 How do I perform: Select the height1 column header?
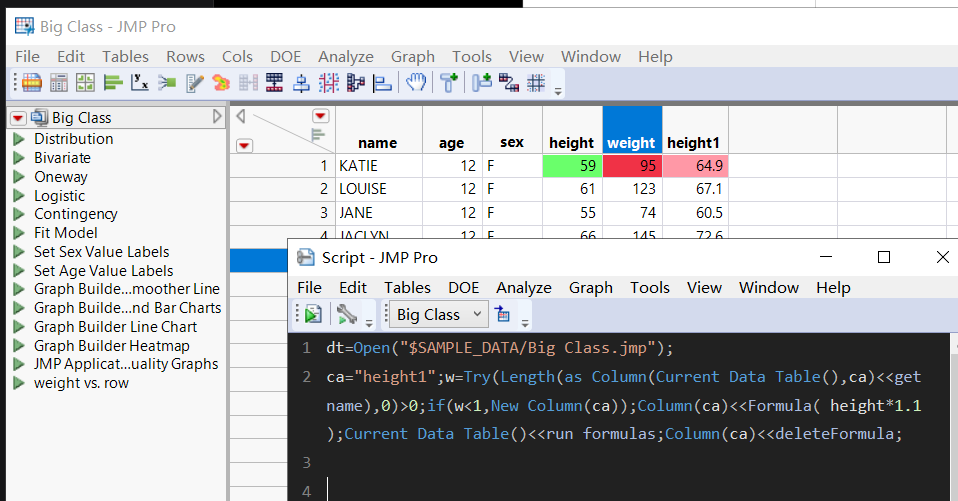[x=695, y=130]
